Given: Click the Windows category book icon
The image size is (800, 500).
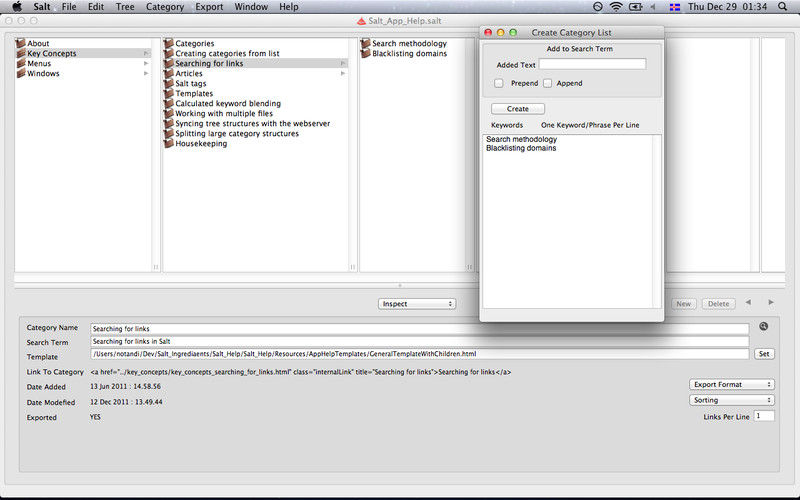Looking at the screenshot, I should 20,73.
